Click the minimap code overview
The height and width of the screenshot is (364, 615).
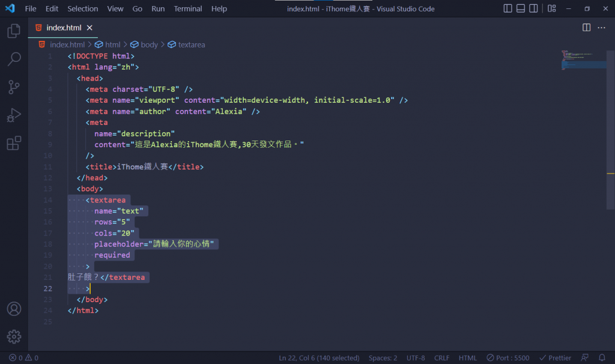[x=584, y=60]
